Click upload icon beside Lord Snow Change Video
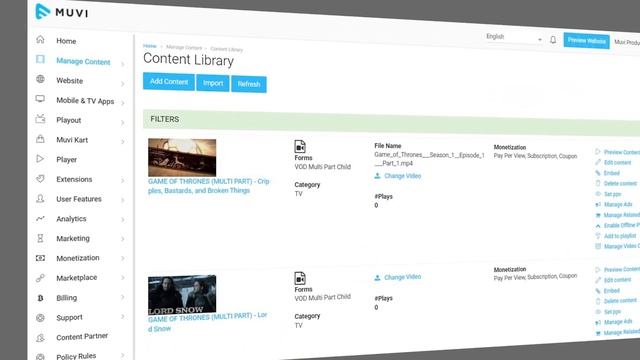640x360 pixels. pyautogui.click(x=377, y=278)
